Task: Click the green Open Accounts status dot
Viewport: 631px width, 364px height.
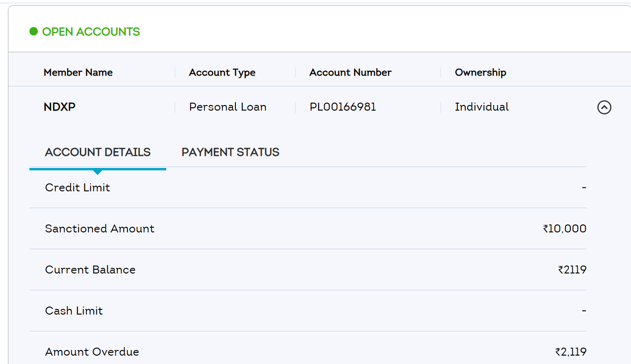Action: pyautogui.click(x=34, y=32)
